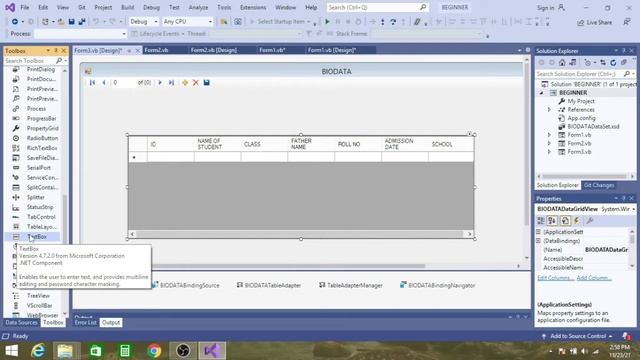Open the Project menu
Image resolution: width=640 pixels, height=360 pixels.
pyautogui.click(x=103, y=7)
